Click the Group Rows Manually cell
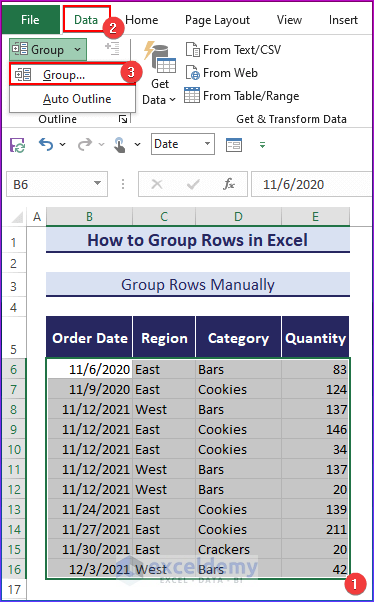This screenshot has width=374, height=602. (x=198, y=284)
